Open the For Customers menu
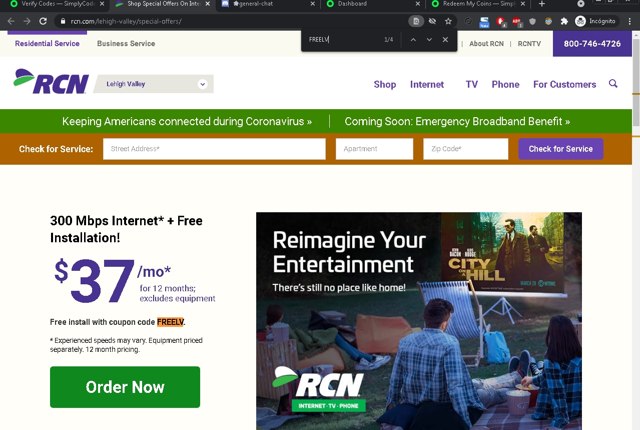Image resolution: width=640 pixels, height=430 pixels. point(564,84)
